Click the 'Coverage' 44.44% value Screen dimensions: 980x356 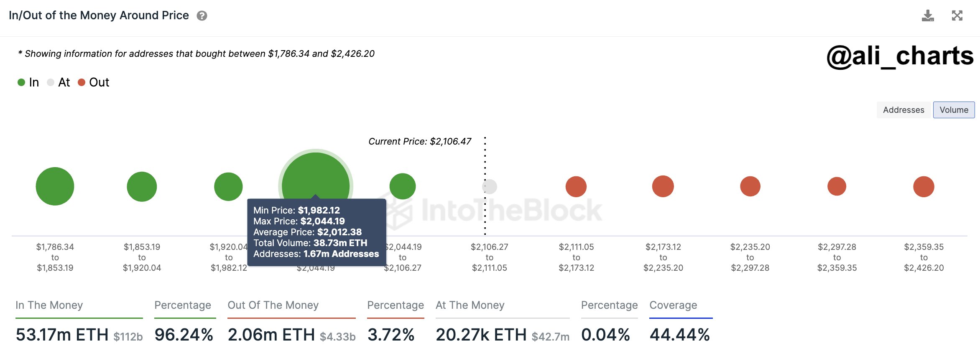(680, 334)
